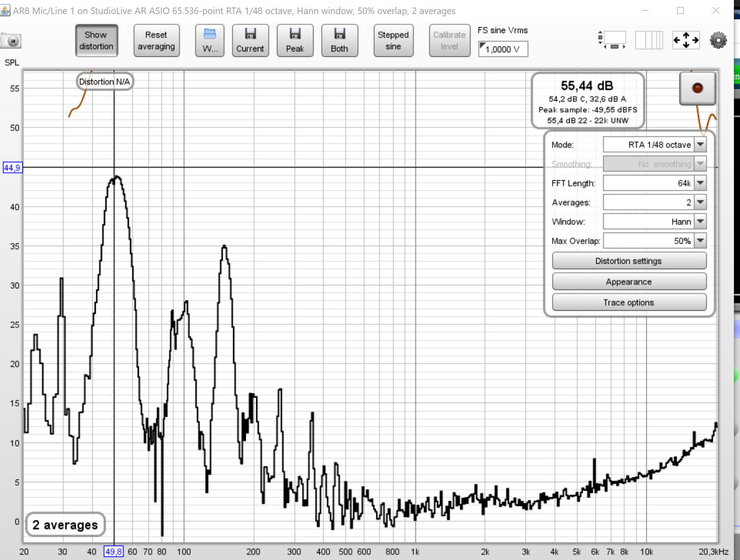Screen dimensions: 740x560
Task: Click the 20,3kHz axis end label
Action: [x=714, y=552]
